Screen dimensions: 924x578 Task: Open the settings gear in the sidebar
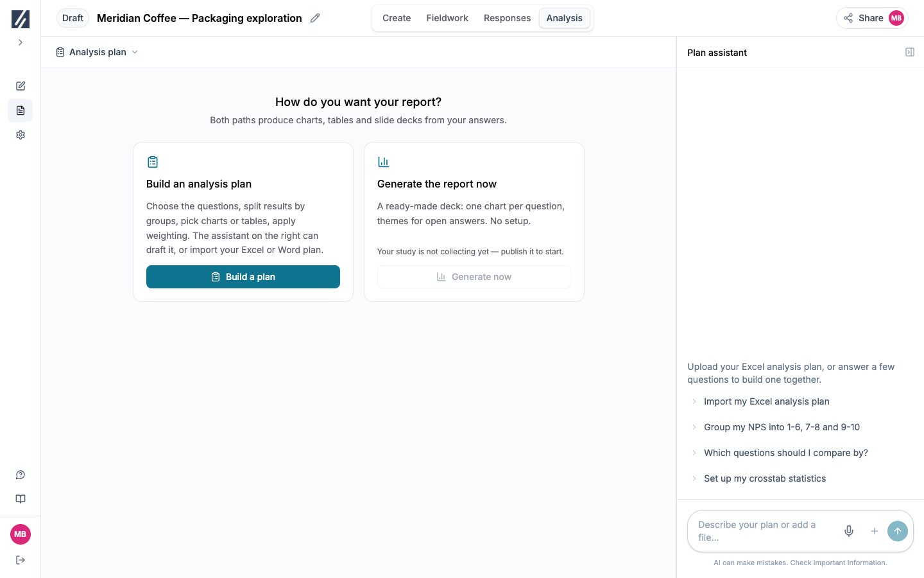(x=21, y=135)
